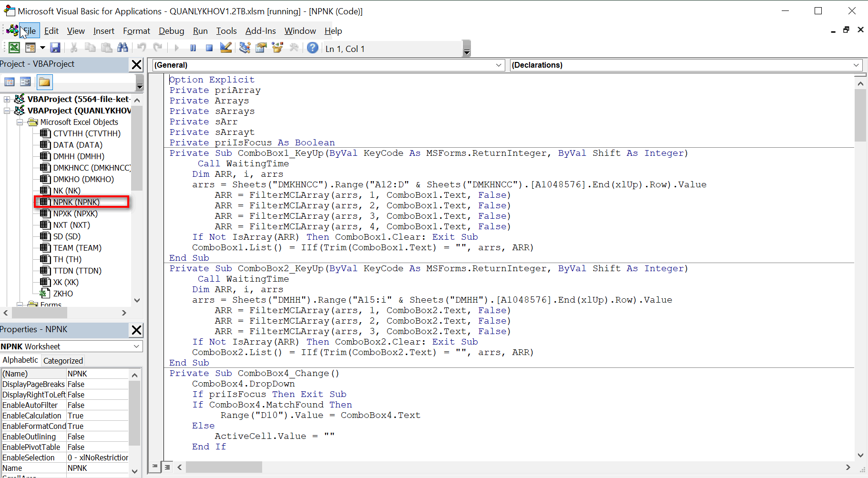The width and height of the screenshot is (868, 478).
Task: Open the Run menu
Action: tap(200, 31)
